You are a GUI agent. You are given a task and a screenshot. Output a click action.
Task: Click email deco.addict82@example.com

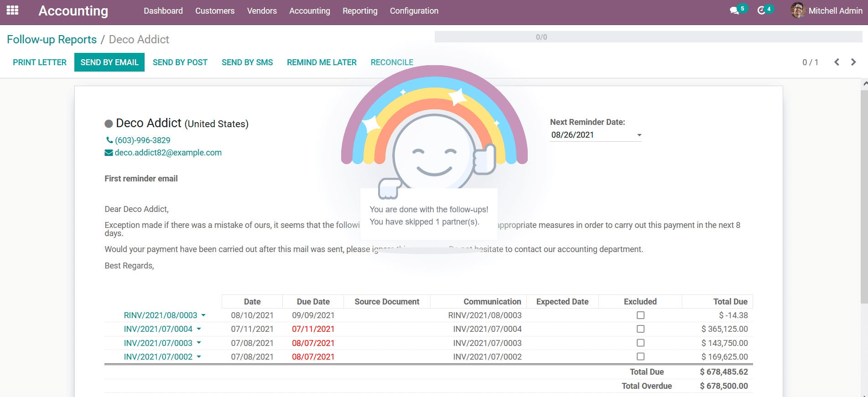coord(168,153)
